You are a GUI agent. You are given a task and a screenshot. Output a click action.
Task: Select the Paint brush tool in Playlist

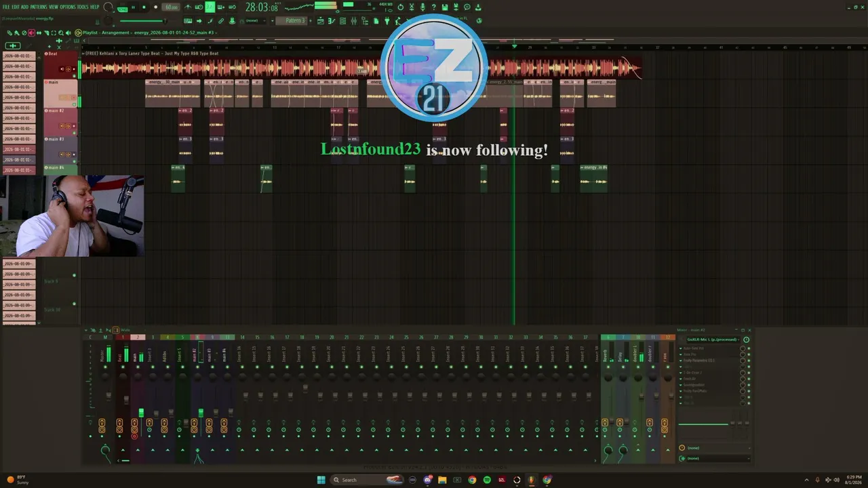(17, 33)
